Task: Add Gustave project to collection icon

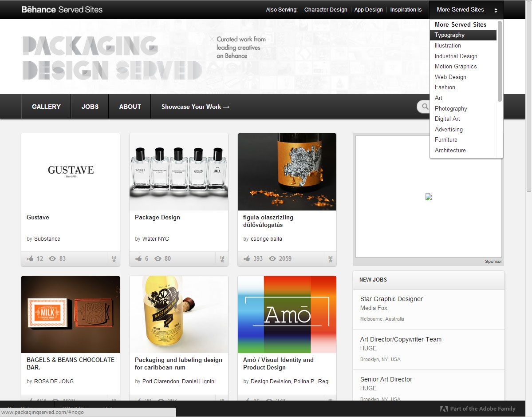Action: click(x=114, y=259)
